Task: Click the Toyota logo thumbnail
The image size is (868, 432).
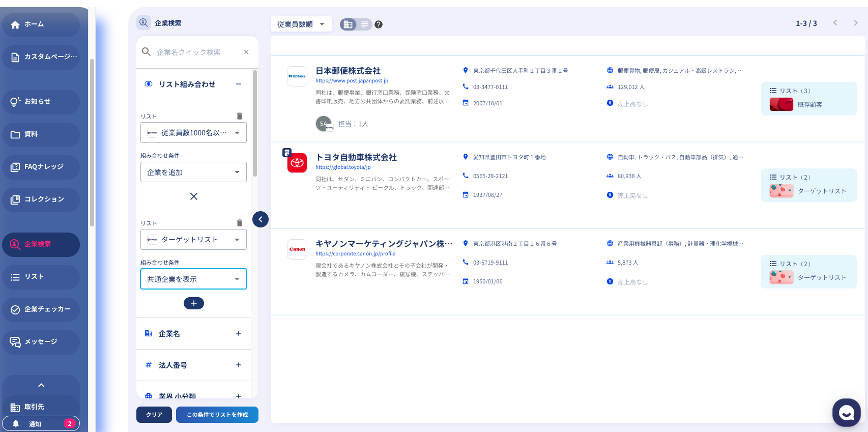Action: point(297,163)
